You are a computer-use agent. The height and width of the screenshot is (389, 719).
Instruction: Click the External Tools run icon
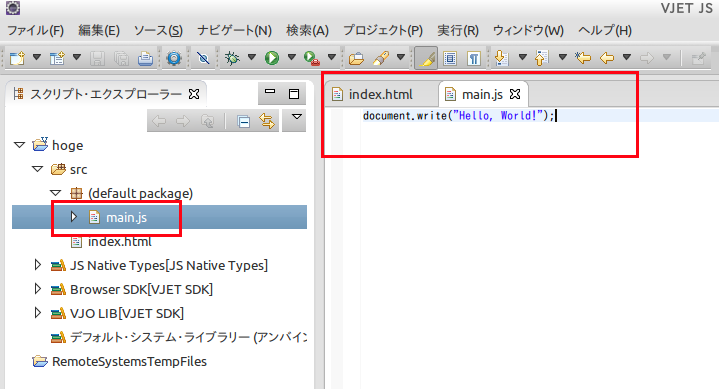pyautogui.click(x=312, y=58)
